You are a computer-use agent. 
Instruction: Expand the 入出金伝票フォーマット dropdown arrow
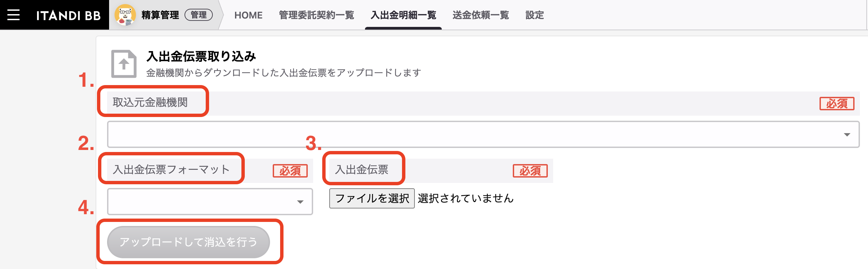(x=300, y=202)
